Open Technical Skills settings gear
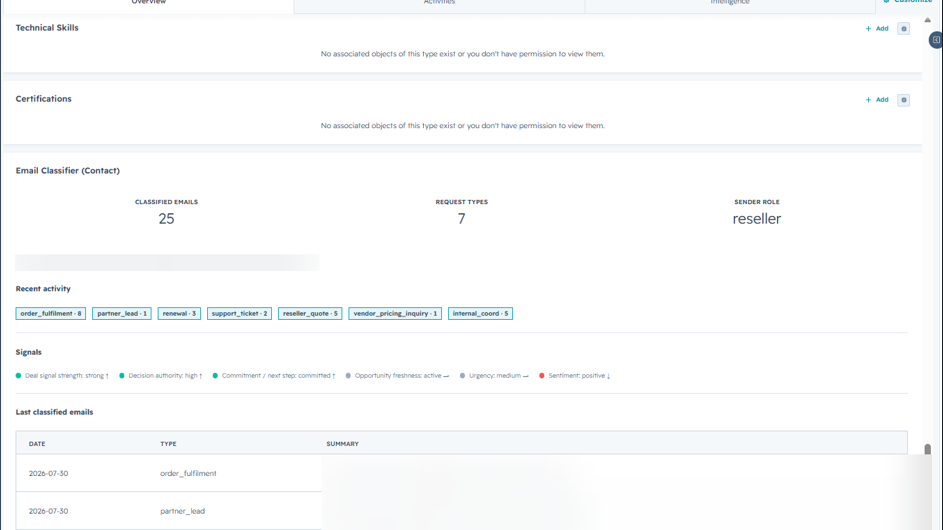Image resolution: width=943 pixels, height=530 pixels. point(903,29)
